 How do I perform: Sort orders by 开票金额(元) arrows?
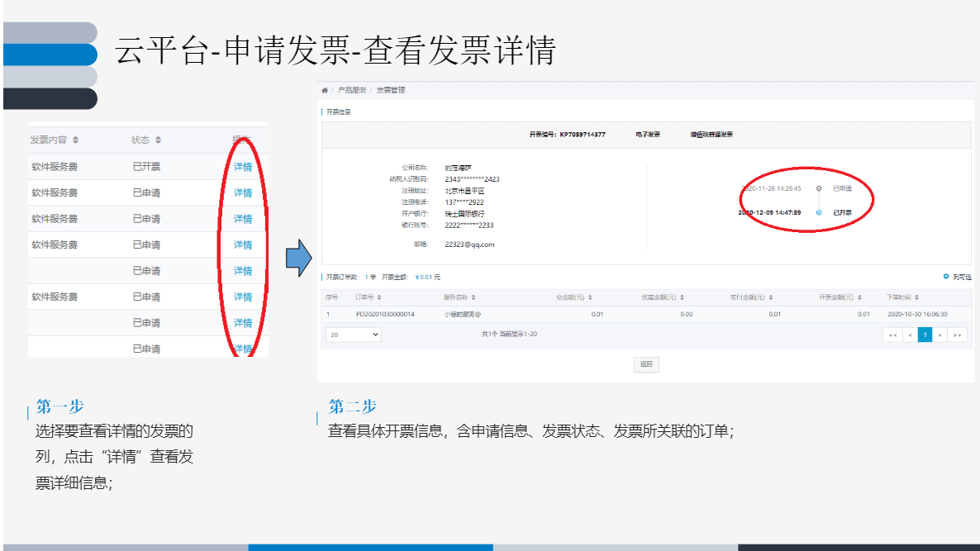coord(859,297)
